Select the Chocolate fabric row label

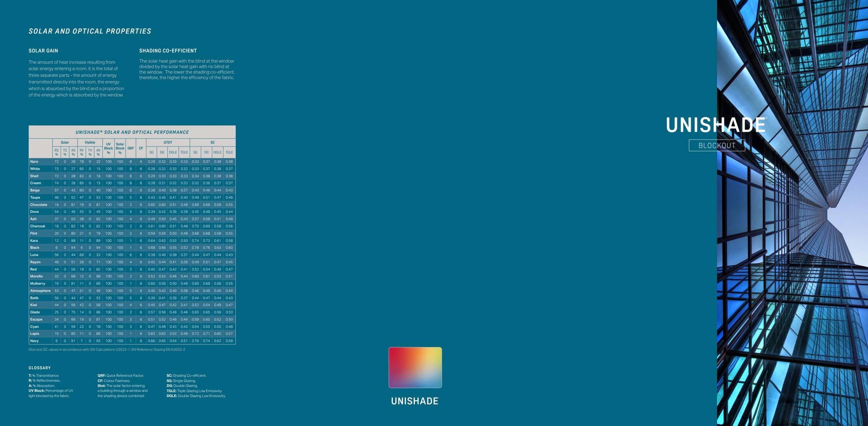(x=39, y=205)
